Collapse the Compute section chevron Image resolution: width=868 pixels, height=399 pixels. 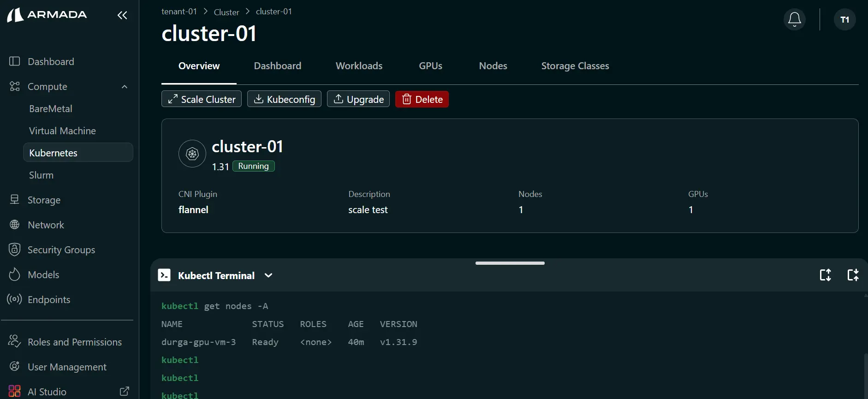(125, 87)
